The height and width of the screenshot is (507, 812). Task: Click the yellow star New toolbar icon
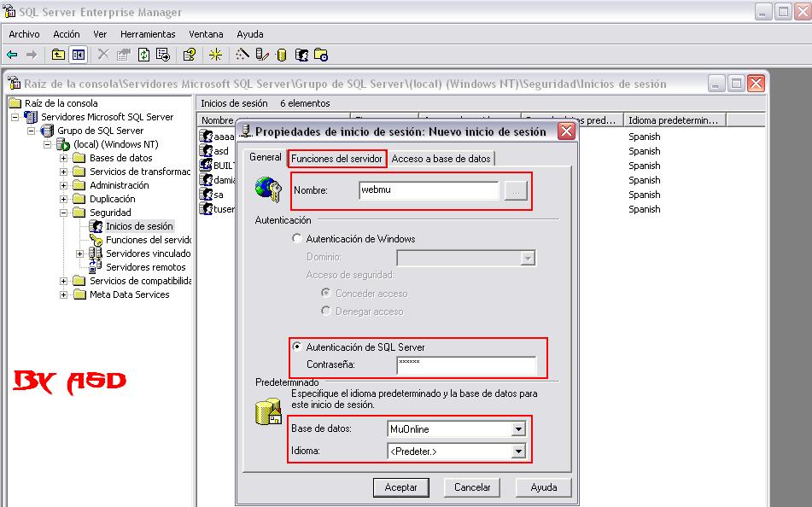tap(215, 55)
